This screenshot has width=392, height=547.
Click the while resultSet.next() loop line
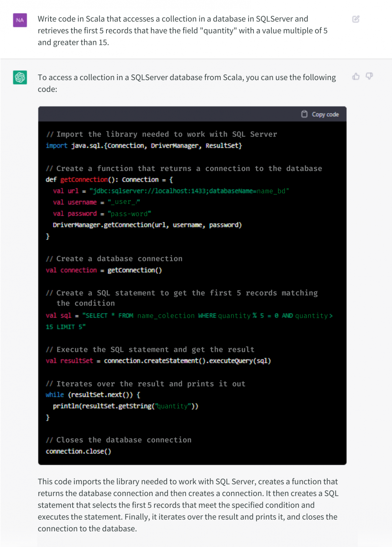click(93, 395)
